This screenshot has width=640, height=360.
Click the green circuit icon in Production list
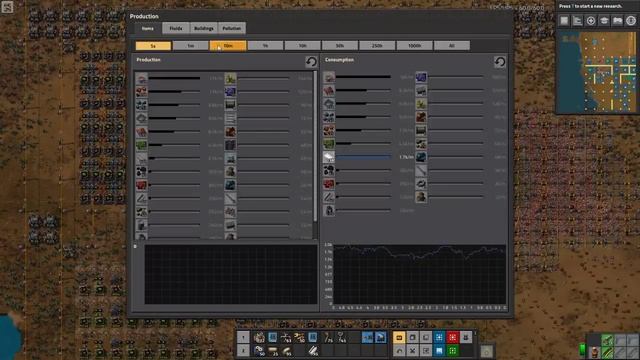[x=142, y=144]
